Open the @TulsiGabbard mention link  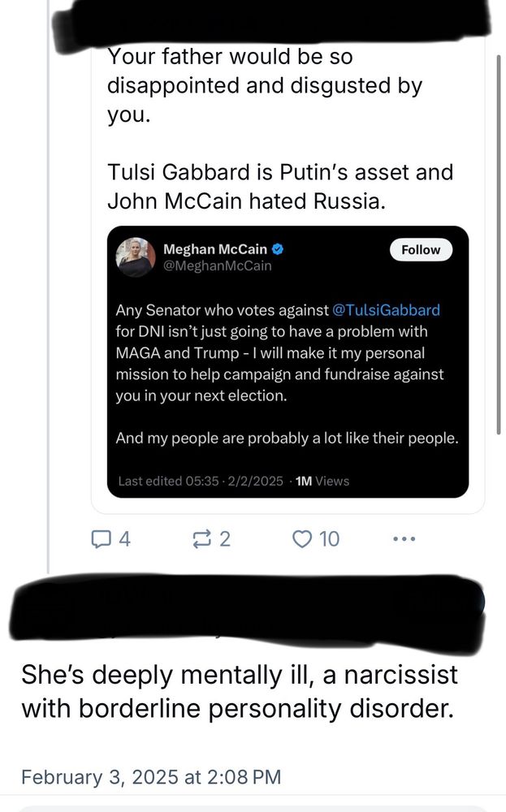(387, 310)
